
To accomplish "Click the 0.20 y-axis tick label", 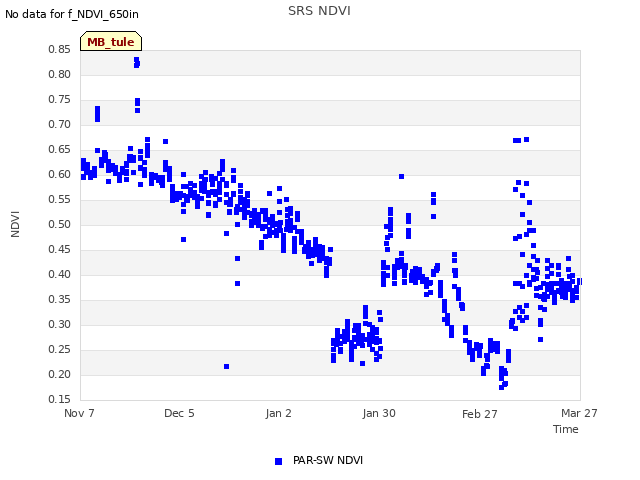I will [x=59, y=374].
